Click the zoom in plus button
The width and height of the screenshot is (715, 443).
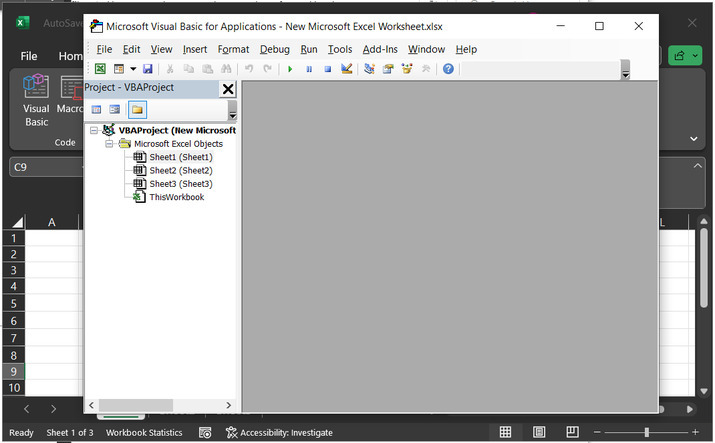[695, 432]
